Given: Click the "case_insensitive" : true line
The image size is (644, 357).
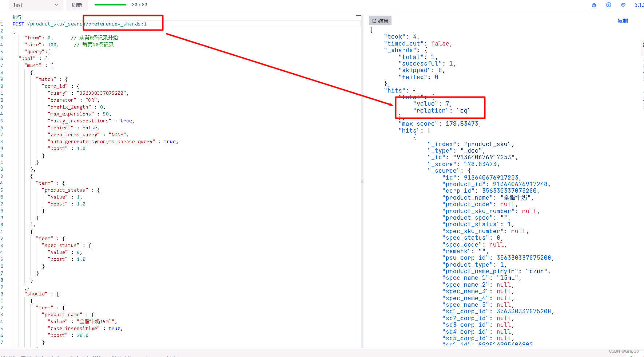Looking at the screenshot, I should point(85,329).
